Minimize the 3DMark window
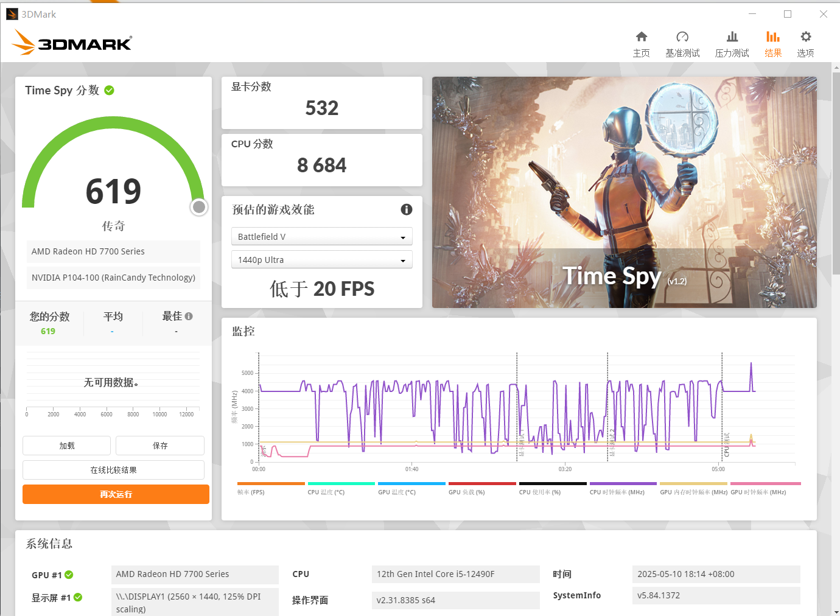Image resolution: width=840 pixels, height=616 pixels. click(x=752, y=14)
